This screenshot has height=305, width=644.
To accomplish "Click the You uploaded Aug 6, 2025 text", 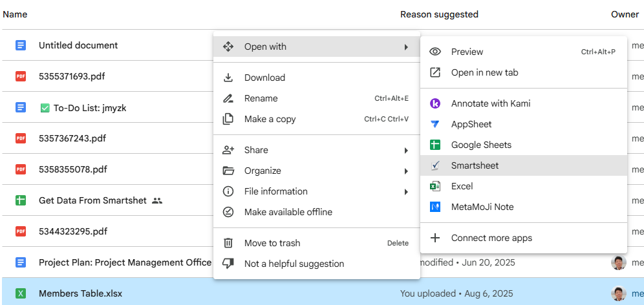I will point(456,294).
